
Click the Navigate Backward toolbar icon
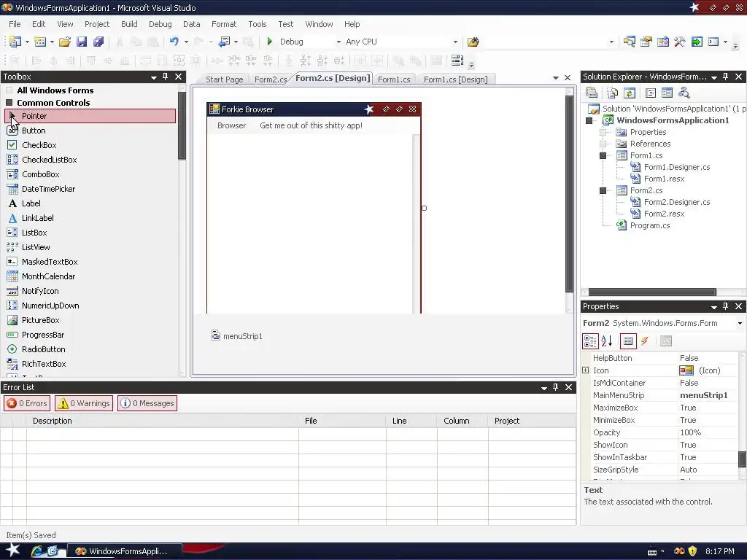click(224, 42)
